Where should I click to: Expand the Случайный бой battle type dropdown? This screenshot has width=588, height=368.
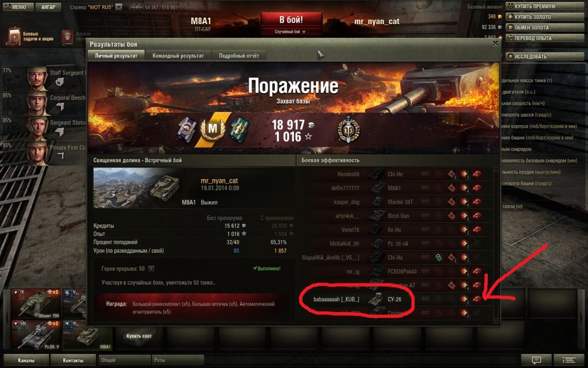[291, 31]
